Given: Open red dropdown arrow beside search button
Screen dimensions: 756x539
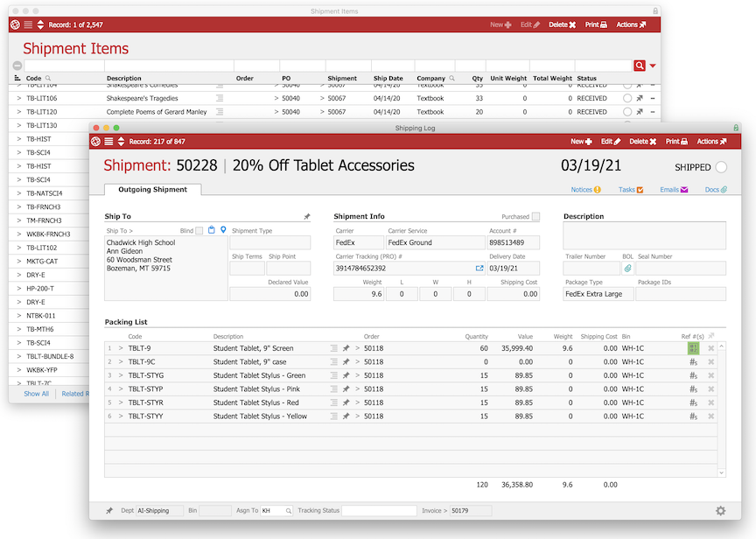Looking at the screenshot, I should (x=653, y=66).
